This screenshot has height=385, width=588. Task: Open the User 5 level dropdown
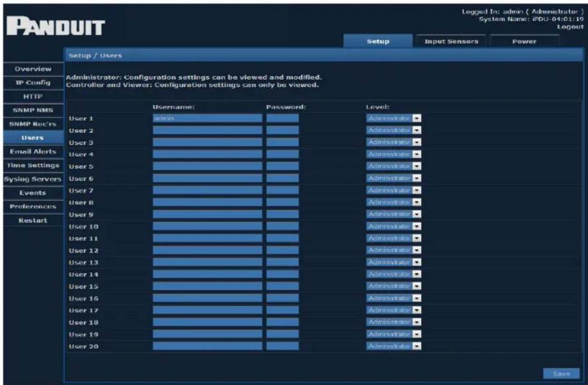394,166
